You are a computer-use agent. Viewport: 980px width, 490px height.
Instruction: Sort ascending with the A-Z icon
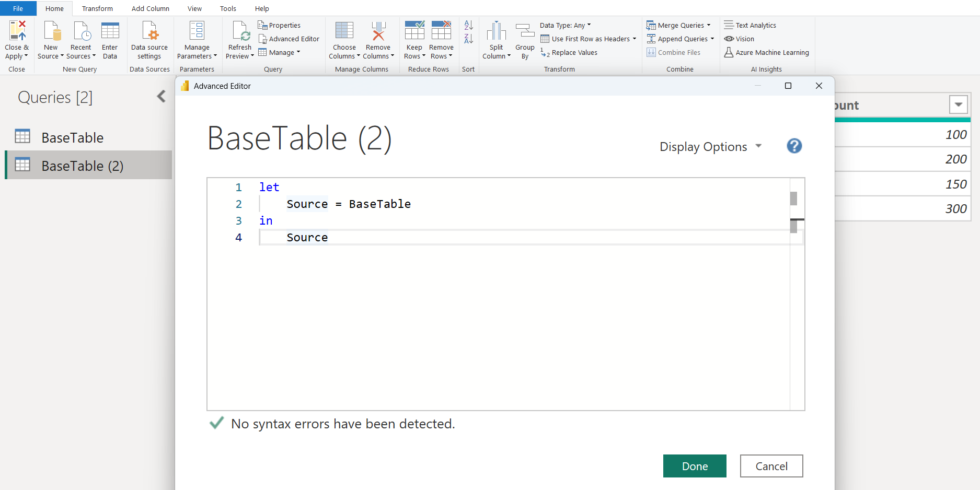[x=468, y=25]
